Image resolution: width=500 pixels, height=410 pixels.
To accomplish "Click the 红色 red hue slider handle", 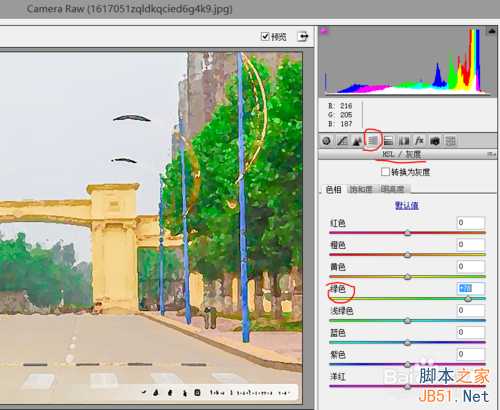I will (407, 233).
